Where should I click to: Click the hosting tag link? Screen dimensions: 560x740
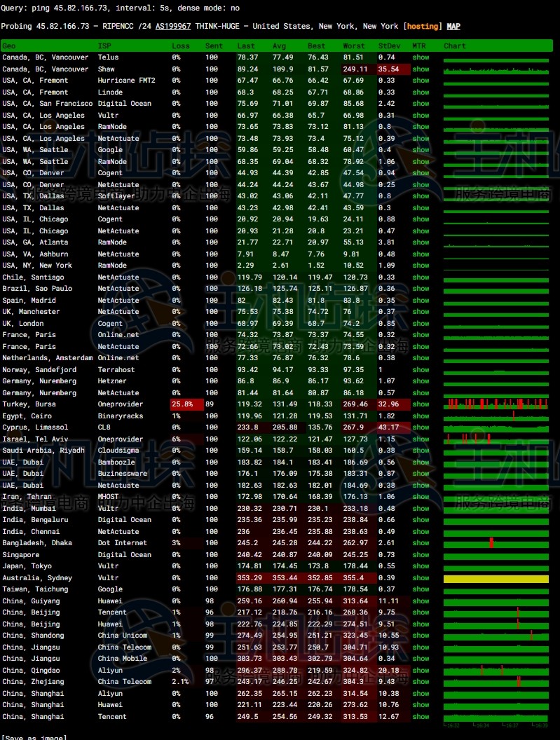[422, 27]
